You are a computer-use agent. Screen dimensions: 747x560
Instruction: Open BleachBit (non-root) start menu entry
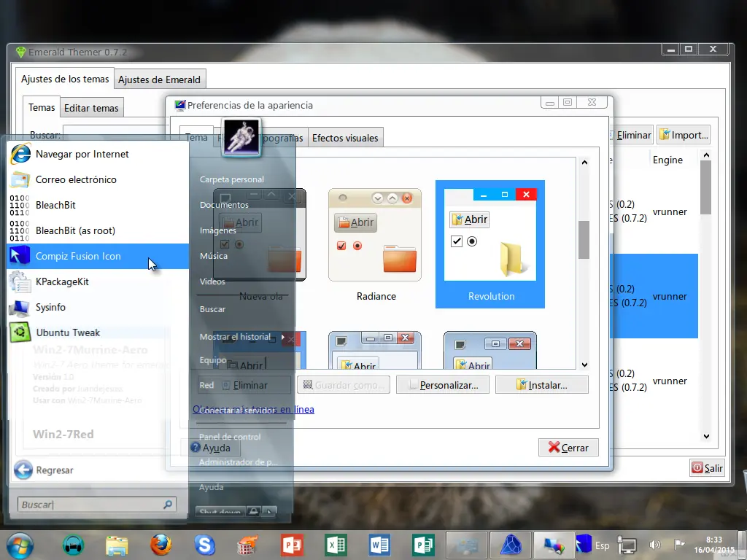coord(98,205)
